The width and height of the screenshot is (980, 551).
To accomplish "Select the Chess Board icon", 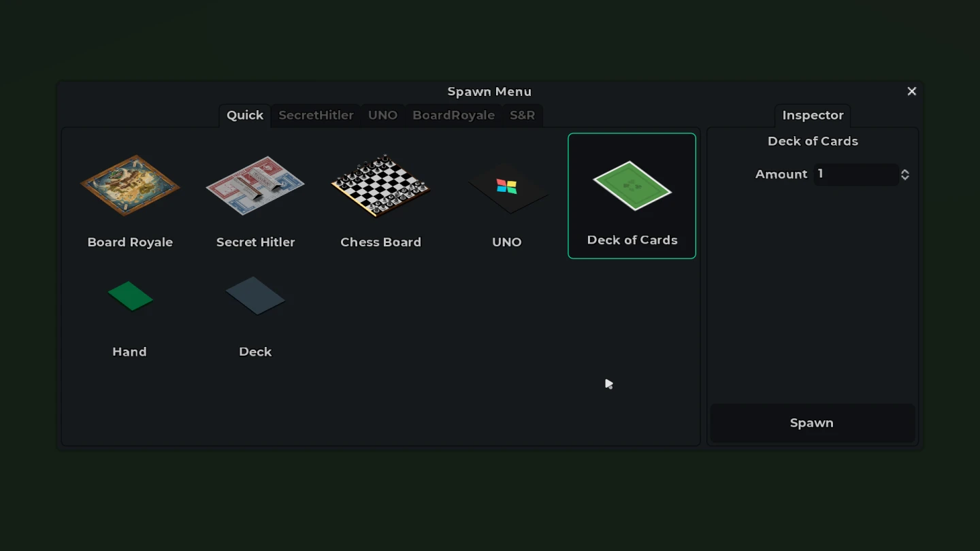I will coord(380,185).
